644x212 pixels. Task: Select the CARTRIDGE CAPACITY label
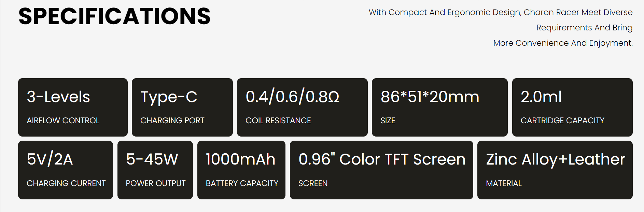(x=562, y=121)
